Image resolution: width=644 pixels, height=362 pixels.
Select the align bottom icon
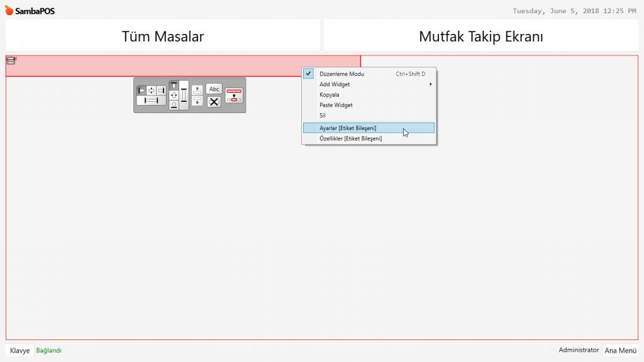[x=174, y=105]
